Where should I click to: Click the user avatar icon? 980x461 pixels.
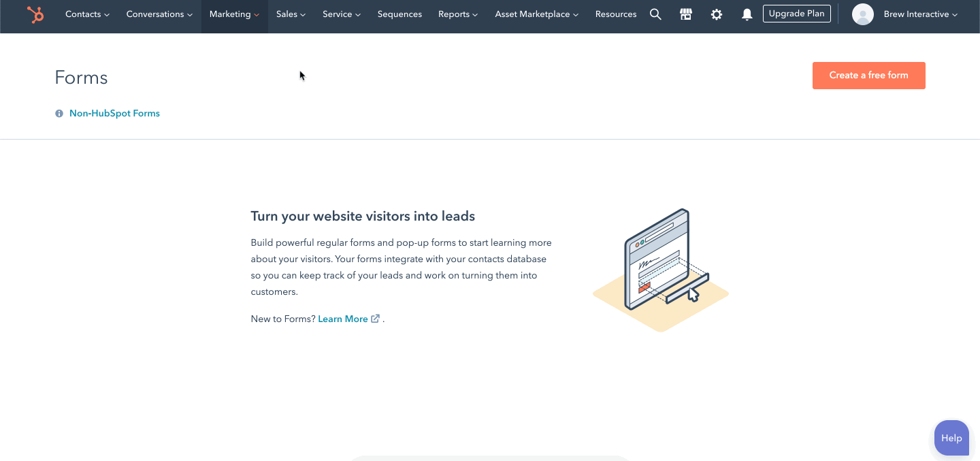(x=863, y=14)
